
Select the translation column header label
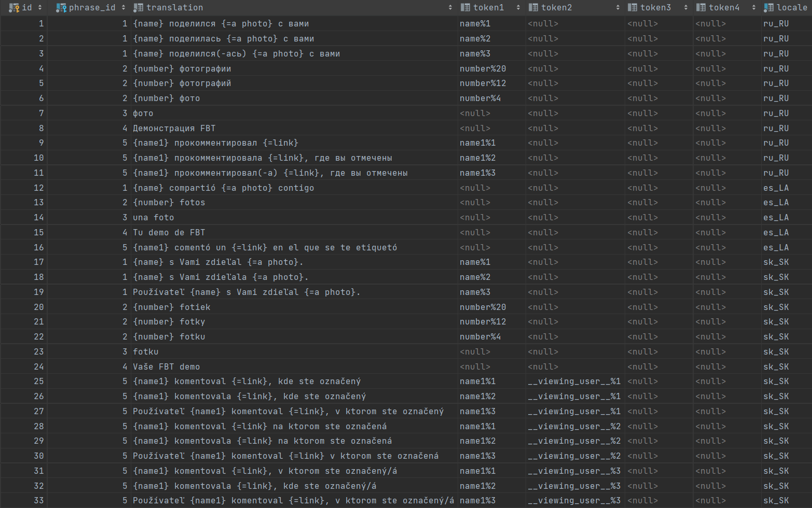pos(174,8)
